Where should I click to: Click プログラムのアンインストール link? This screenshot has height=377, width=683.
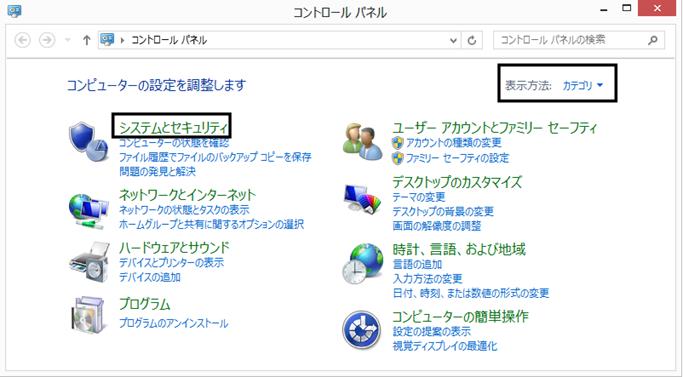[x=173, y=323]
